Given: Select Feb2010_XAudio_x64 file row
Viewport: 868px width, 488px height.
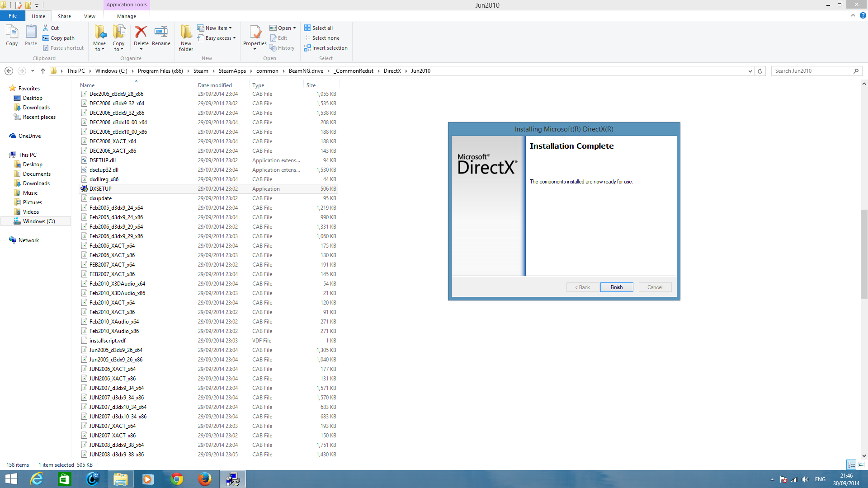Looking at the screenshot, I should (209, 322).
